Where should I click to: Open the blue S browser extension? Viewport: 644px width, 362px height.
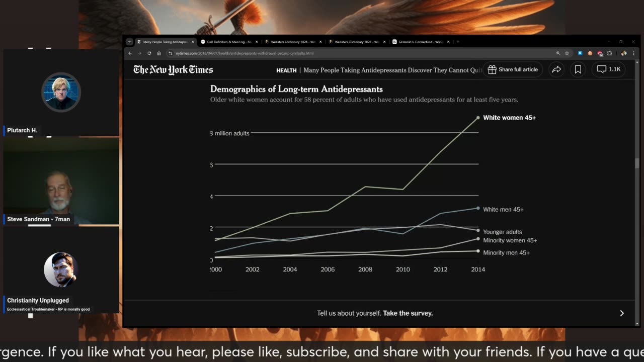[x=580, y=53]
